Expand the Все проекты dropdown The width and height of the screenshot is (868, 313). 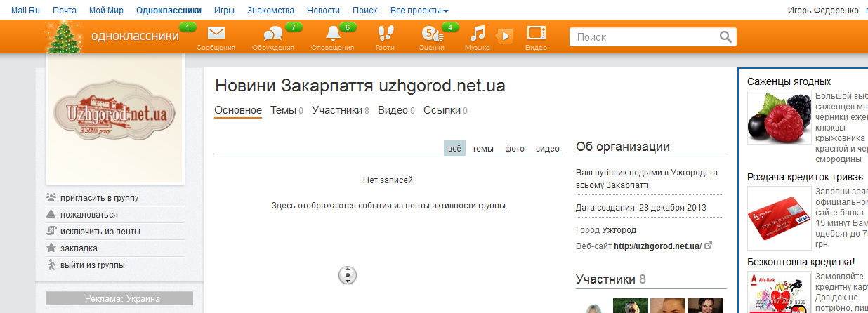pos(419,11)
